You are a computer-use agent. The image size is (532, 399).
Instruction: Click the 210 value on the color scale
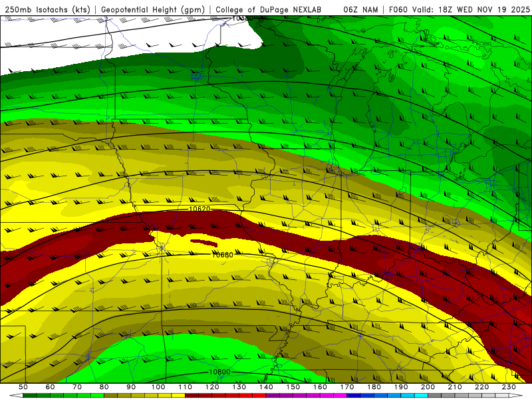(455, 387)
